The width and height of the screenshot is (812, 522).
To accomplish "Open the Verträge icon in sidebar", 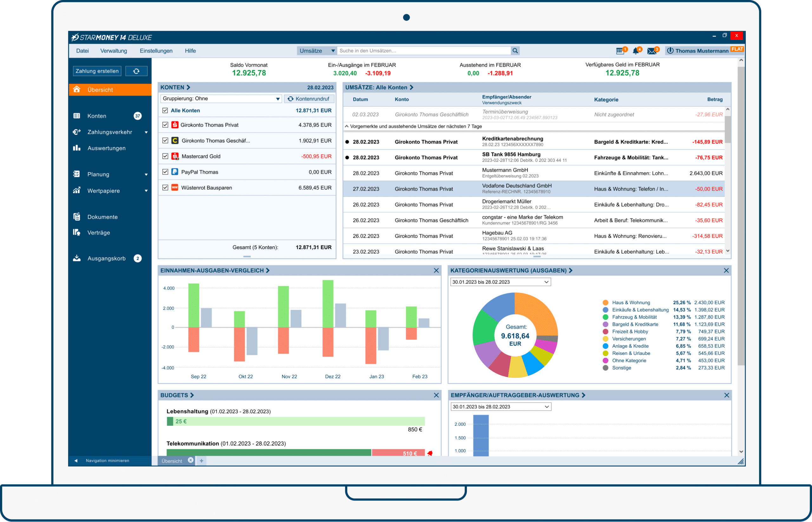I will pyautogui.click(x=77, y=233).
